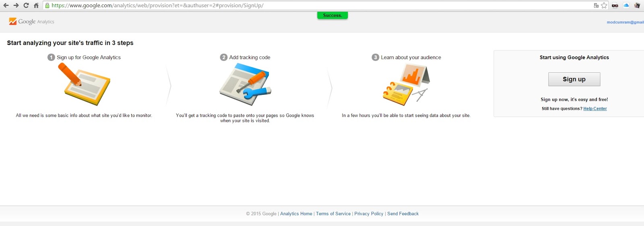The height and width of the screenshot is (226, 644).
Task: Click 'Still have questions?' text
Action: (562, 109)
